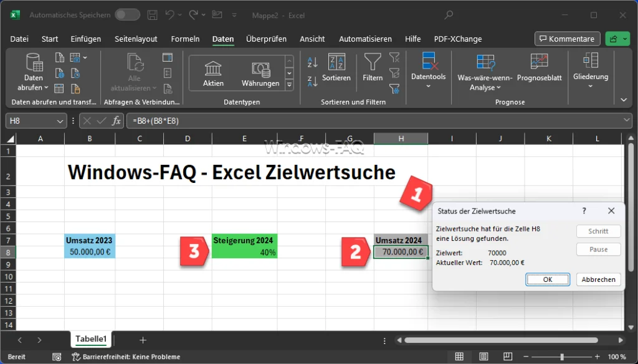Click From Table/Range icon
Viewport: 638px width, 364px height.
click(59, 88)
